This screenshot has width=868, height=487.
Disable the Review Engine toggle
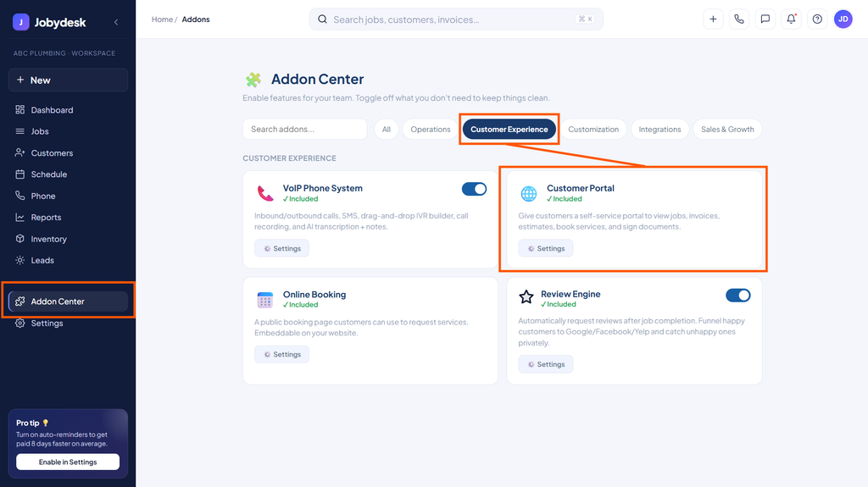pos(738,296)
